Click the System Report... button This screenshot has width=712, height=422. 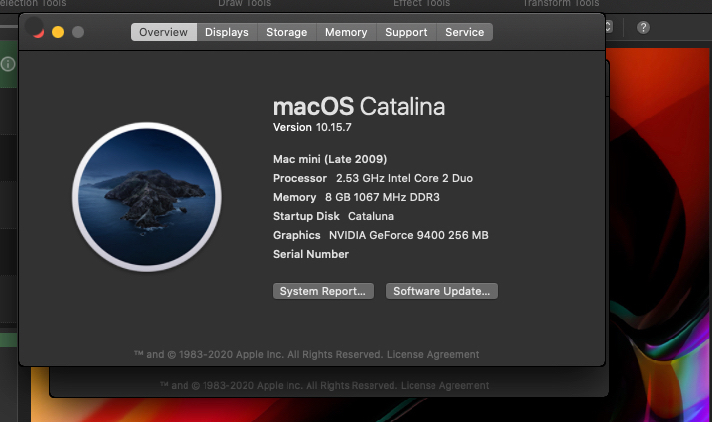(323, 291)
